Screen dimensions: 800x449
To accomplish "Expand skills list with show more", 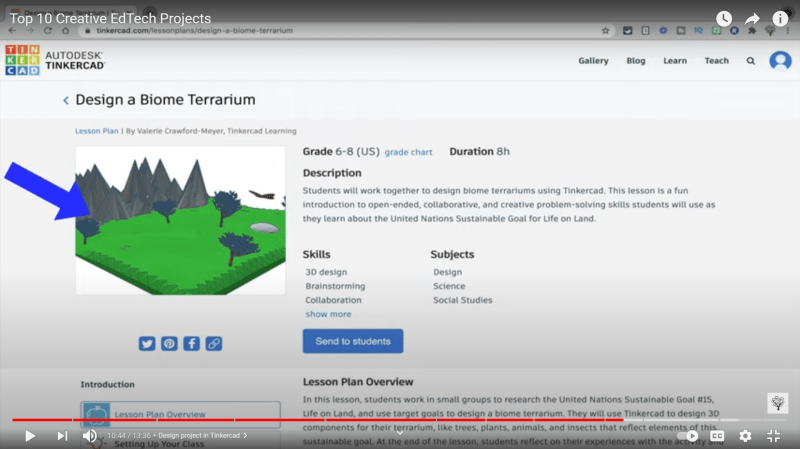I will pos(328,314).
